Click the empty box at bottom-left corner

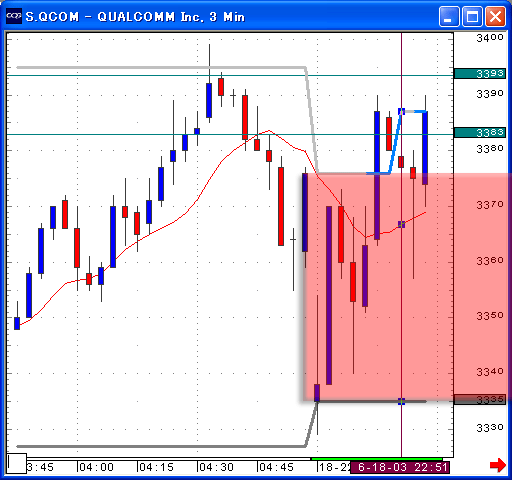(x=17, y=463)
